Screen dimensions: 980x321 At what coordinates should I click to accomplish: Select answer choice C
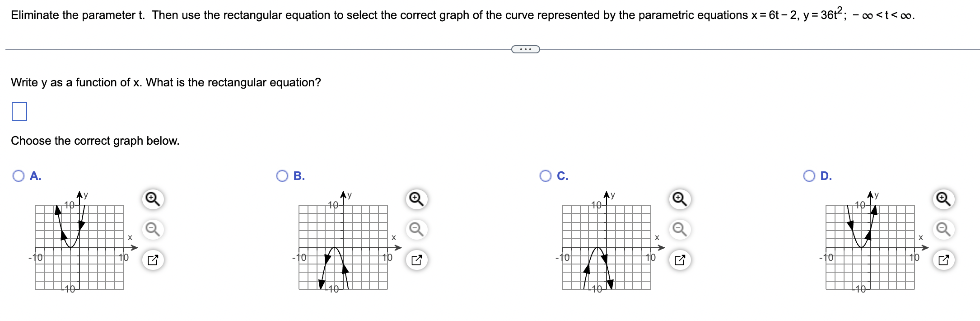(545, 175)
